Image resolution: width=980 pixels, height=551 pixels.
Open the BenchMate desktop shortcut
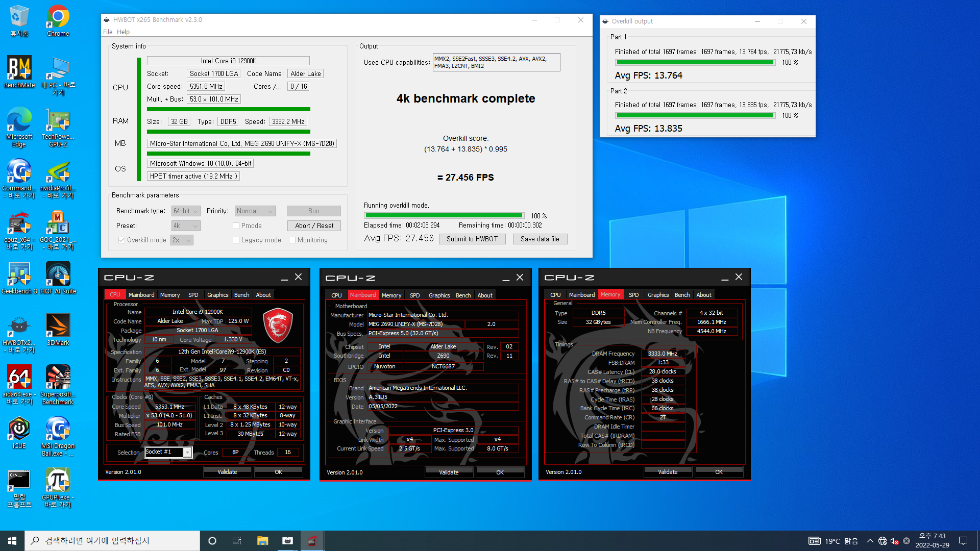[19, 72]
